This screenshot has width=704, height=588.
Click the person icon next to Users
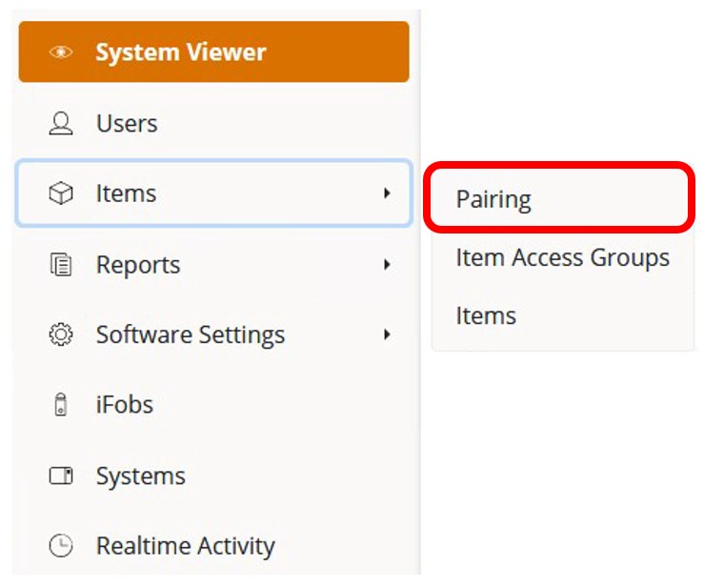[x=61, y=123]
